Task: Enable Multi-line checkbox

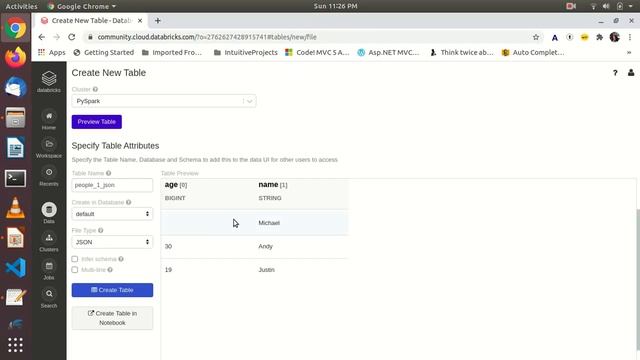Action: 75,270
